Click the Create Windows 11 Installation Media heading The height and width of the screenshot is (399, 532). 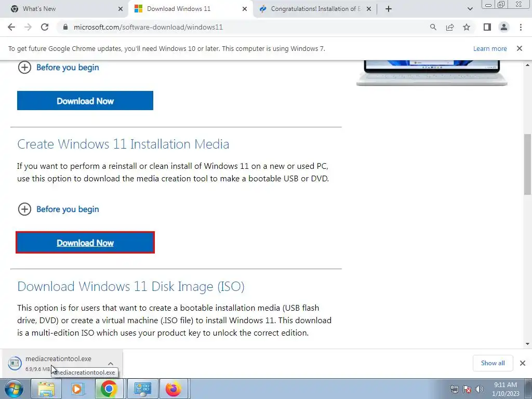(123, 144)
